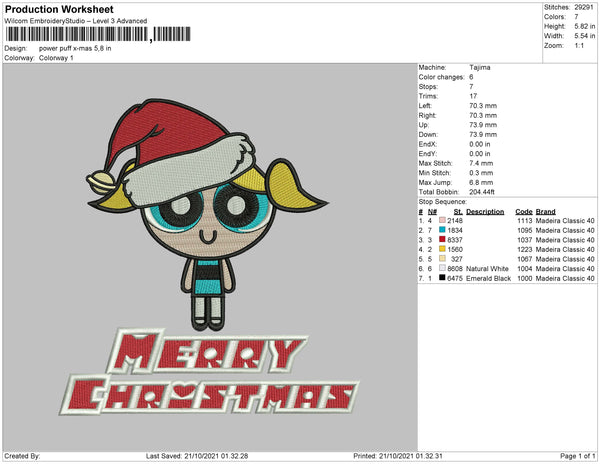This screenshot has height=464, width=600.
Task: Click the Colors value 7
Action: (x=576, y=17)
